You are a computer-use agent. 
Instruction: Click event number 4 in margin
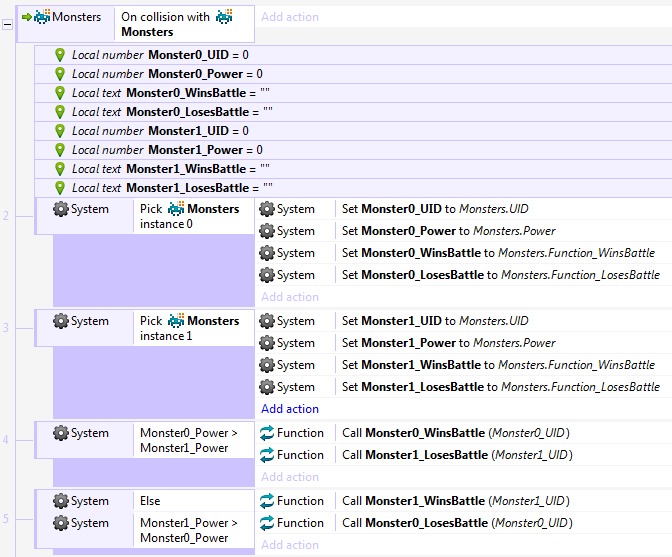[x=6, y=440]
